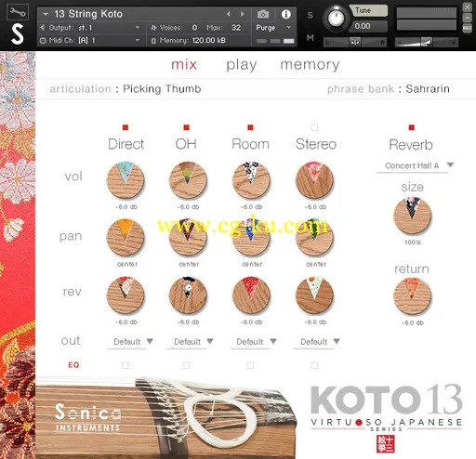Click the Sahrarin phrase bank name

pos(428,89)
